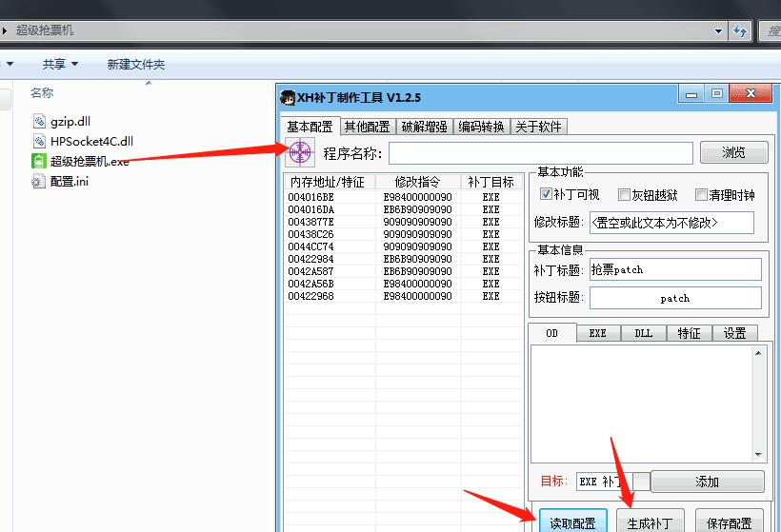Select the OD tab
Viewport: 781px width, 532px height.
tap(551, 333)
